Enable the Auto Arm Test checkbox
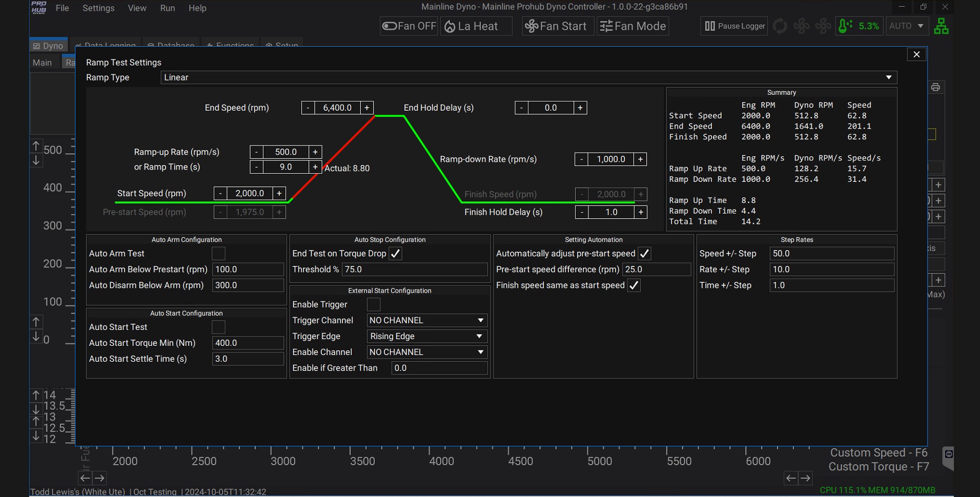The width and height of the screenshot is (980, 497). [x=218, y=254]
